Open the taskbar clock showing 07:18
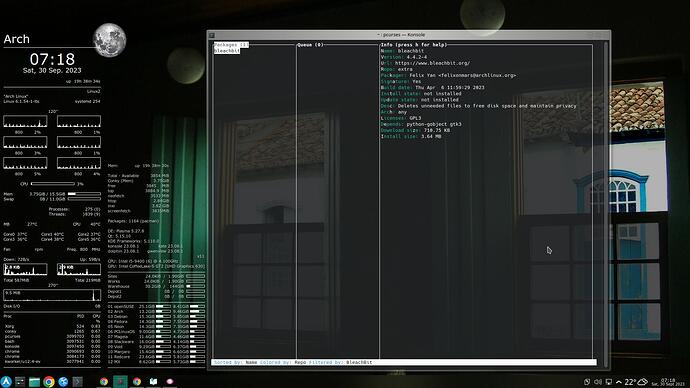Image resolution: width=690 pixels, height=388 pixels. [x=668, y=382]
